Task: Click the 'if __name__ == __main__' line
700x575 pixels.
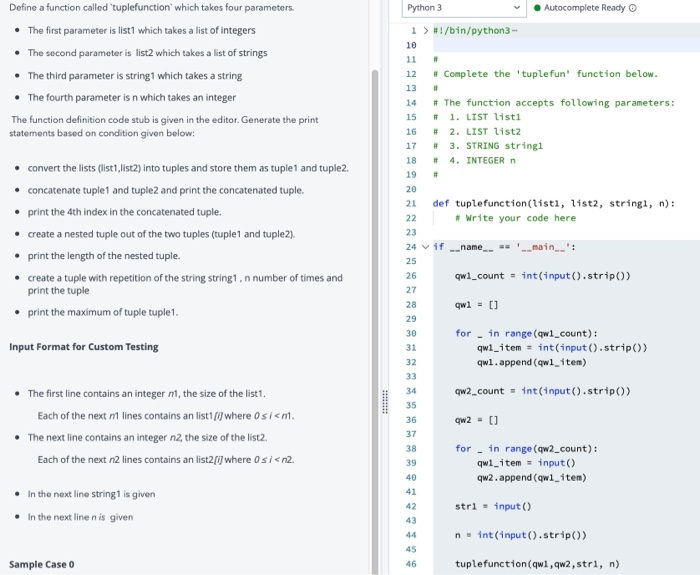Action: [x=504, y=247]
